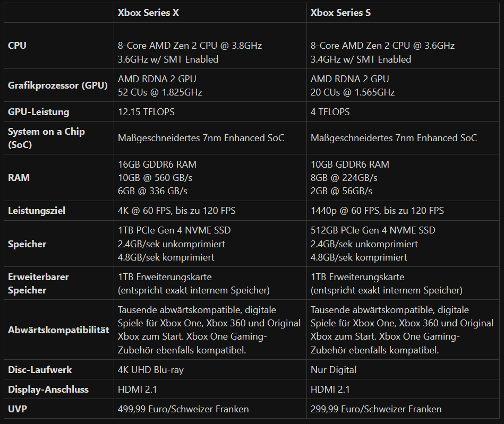Click the 1440p @ 60 FPS cell

click(x=377, y=211)
